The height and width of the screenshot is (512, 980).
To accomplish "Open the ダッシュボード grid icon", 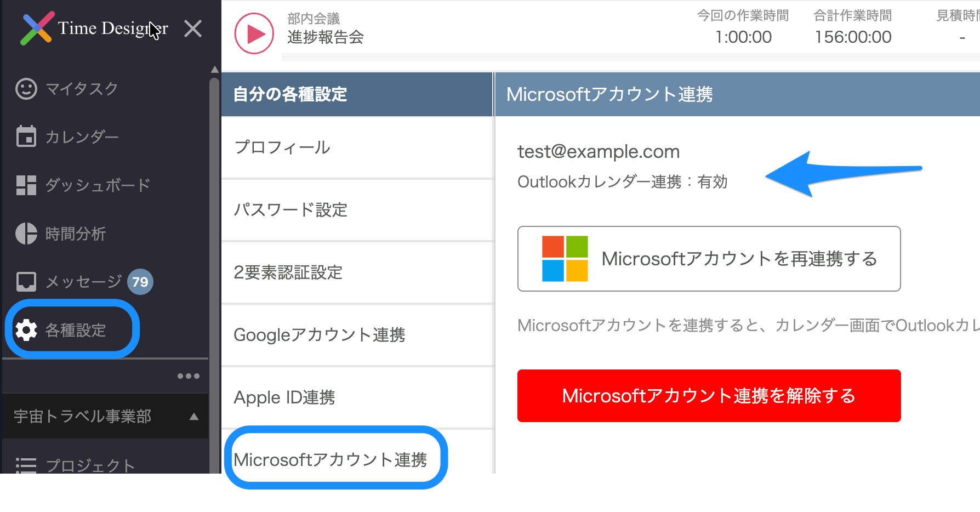I will (26, 185).
